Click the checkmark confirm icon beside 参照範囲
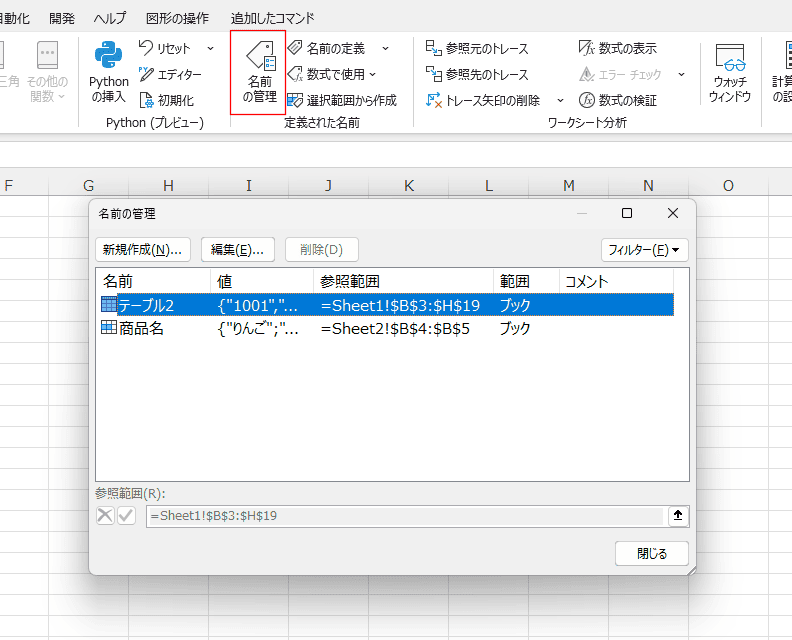Screen dimensions: 792x640 pos(126,516)
